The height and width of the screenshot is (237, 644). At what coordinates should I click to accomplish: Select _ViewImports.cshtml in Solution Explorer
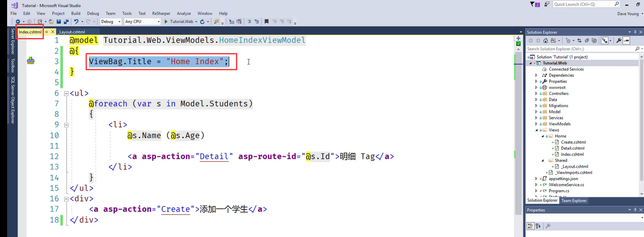(x=573, y=172)
